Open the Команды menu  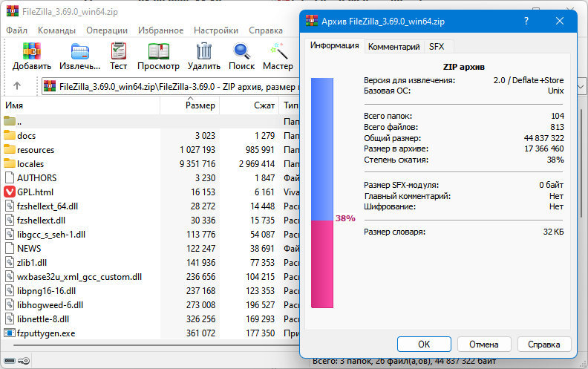[x=56, y=30]
